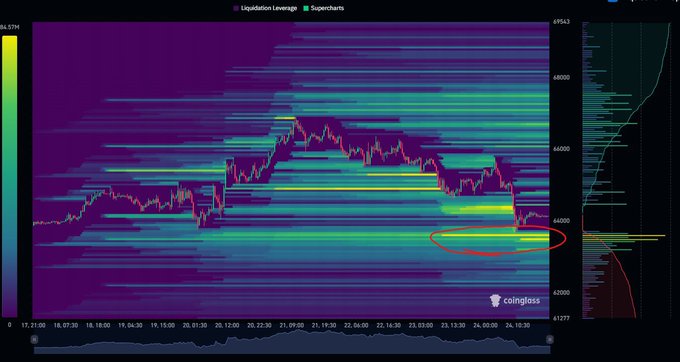This screenshot has height=362, width=680.
Task: Click the '20, 12:00' time axis label
Action: pyautogui.click(x=227, y=325)
